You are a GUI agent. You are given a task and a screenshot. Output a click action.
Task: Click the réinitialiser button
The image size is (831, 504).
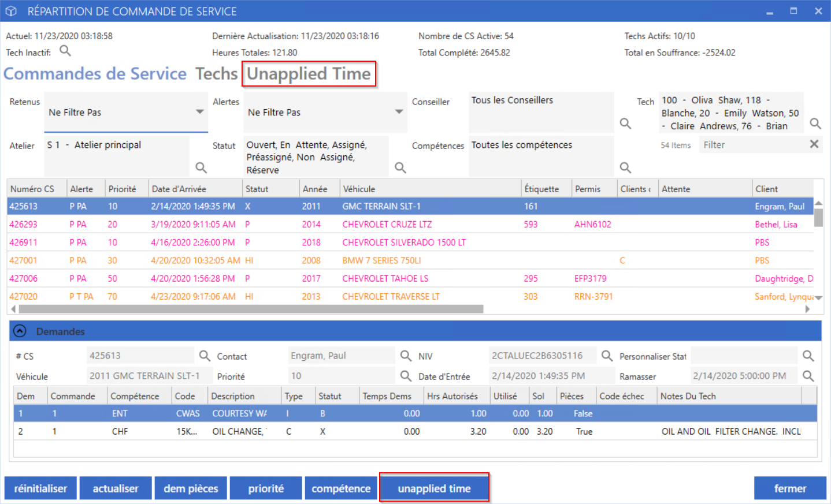(40, 488)
